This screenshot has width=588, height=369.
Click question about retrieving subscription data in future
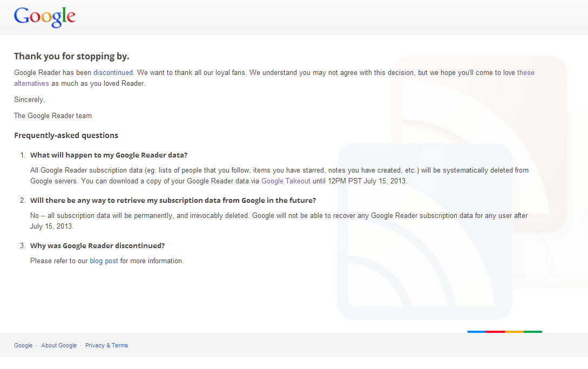(173, 201)
